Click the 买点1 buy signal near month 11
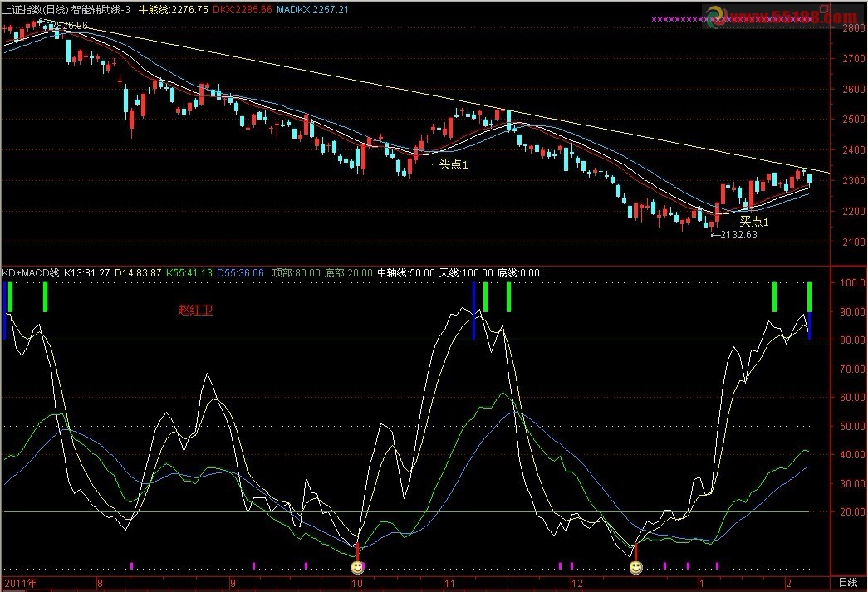The height and width of the screenshot is (592, 868). click(454, 164)
